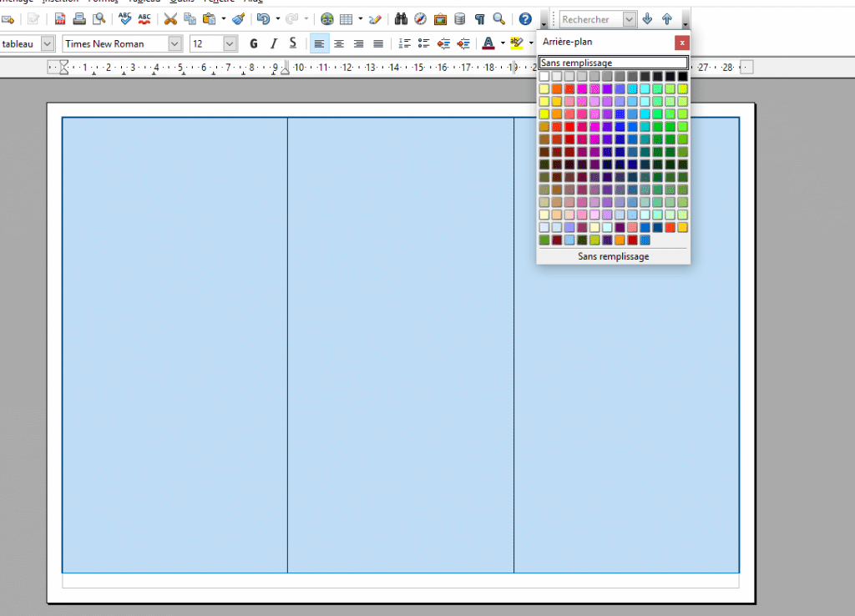The height and width of the screenshot is (616, 855).
Task: Align text right
Action: click(359, 43)
